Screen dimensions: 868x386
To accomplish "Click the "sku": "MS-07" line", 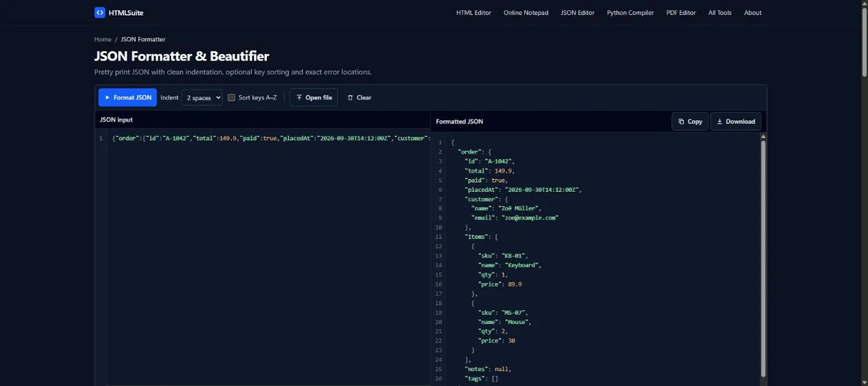I will (x=503, y=313).
